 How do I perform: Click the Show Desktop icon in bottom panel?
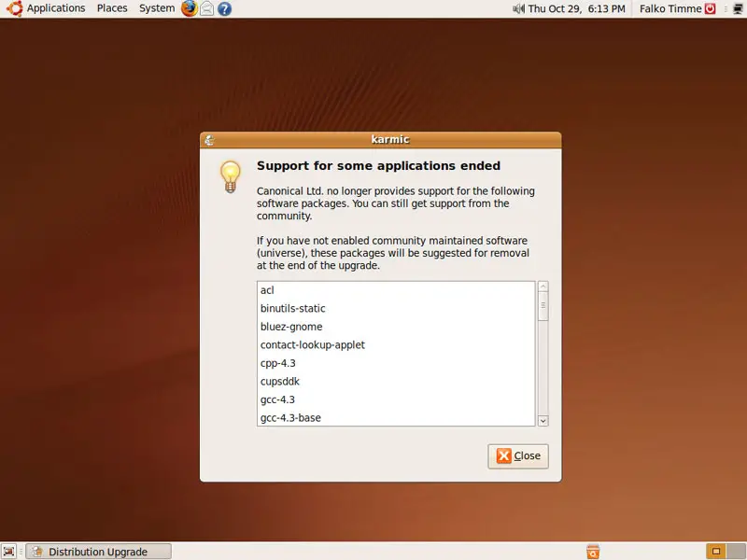[x=8, y=552]
